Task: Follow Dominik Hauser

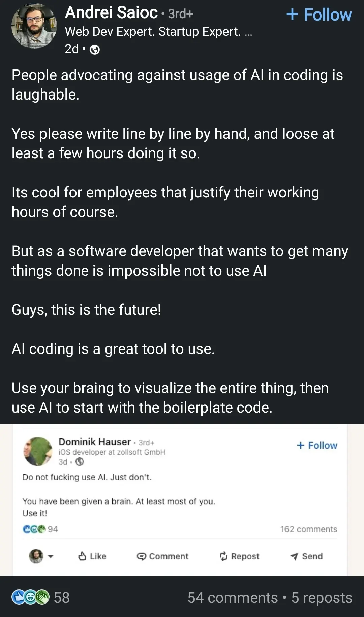Action: coord(317,445)
